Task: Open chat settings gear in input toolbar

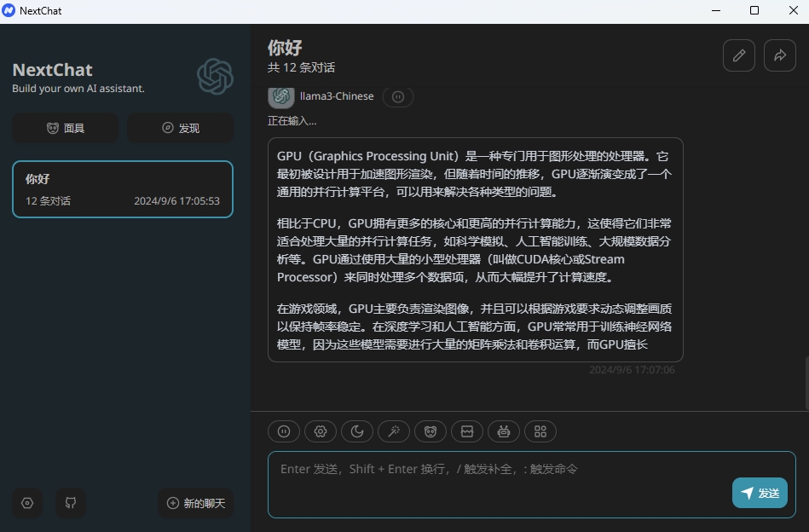Action: 321,431
